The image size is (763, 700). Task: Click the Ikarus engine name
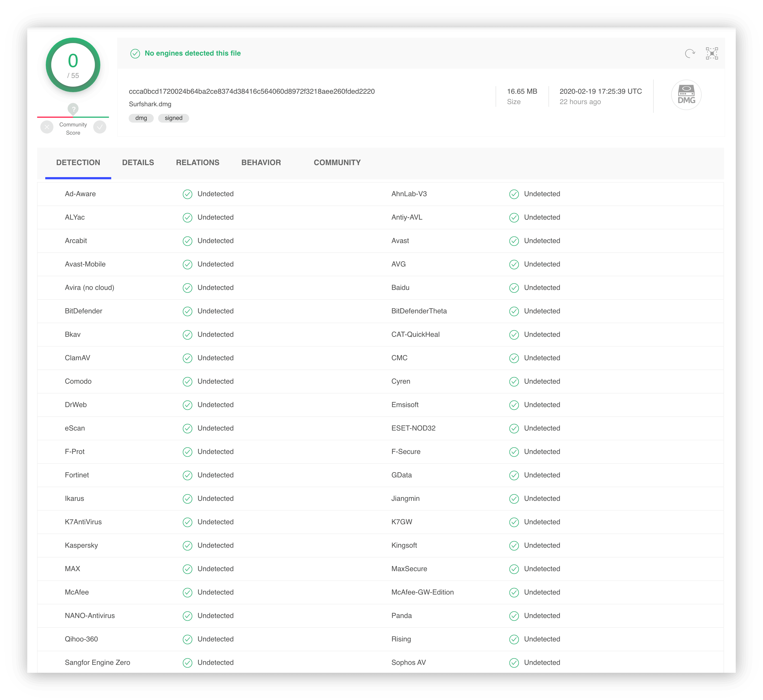point(74,498)
